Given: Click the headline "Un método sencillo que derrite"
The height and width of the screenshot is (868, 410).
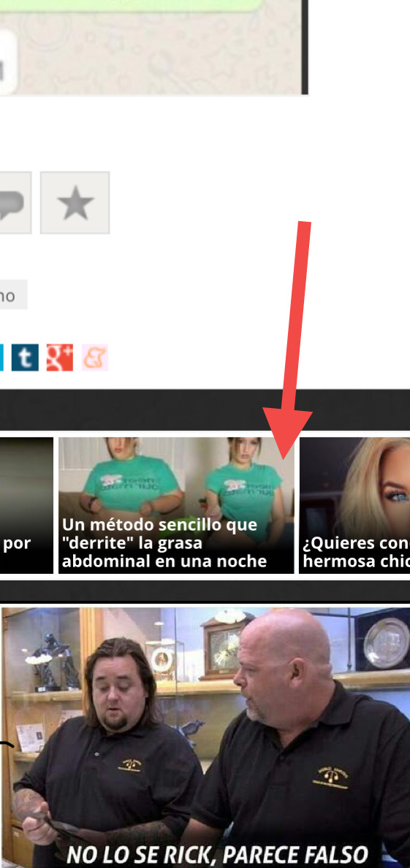Looking at the screenshot, I should pyautogui.click(x=159, y=534).
